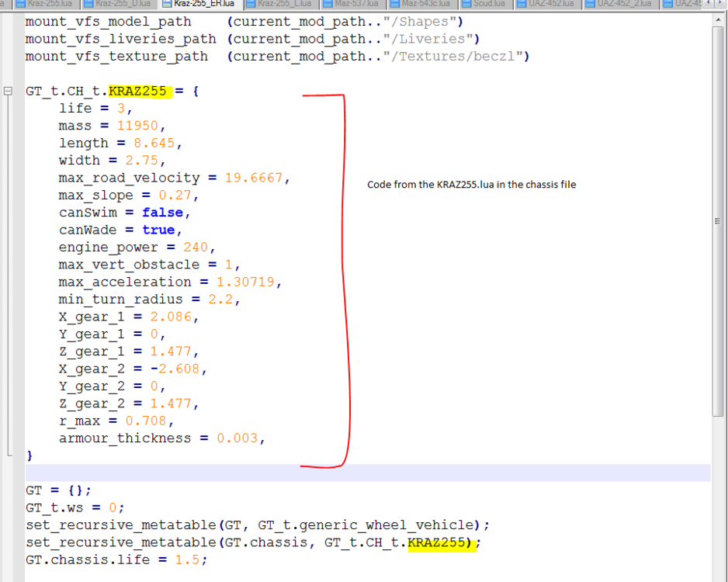Image resolution: width=728 pixels, height=582 pixels.
Task: Click the life value 3
Action: pos(121,108)
